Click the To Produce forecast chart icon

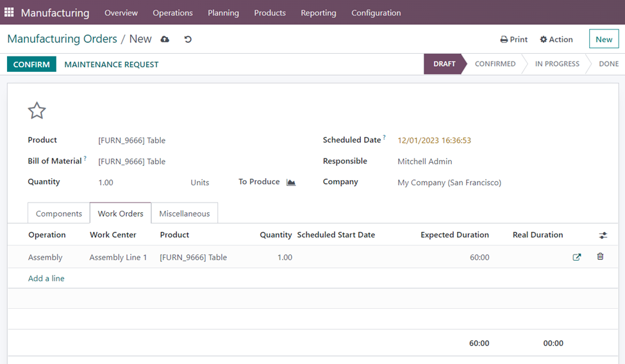[291, 182]
